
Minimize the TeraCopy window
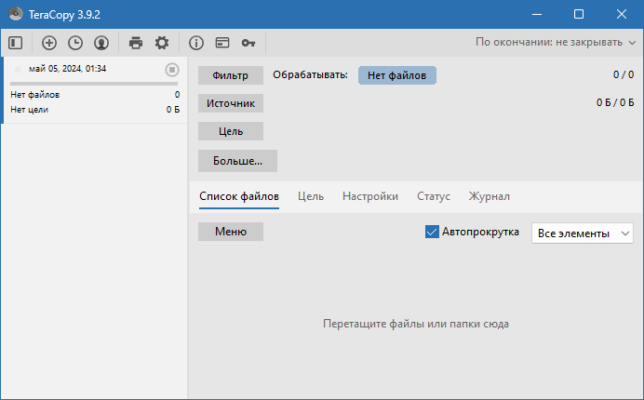(x=537, y=14)
